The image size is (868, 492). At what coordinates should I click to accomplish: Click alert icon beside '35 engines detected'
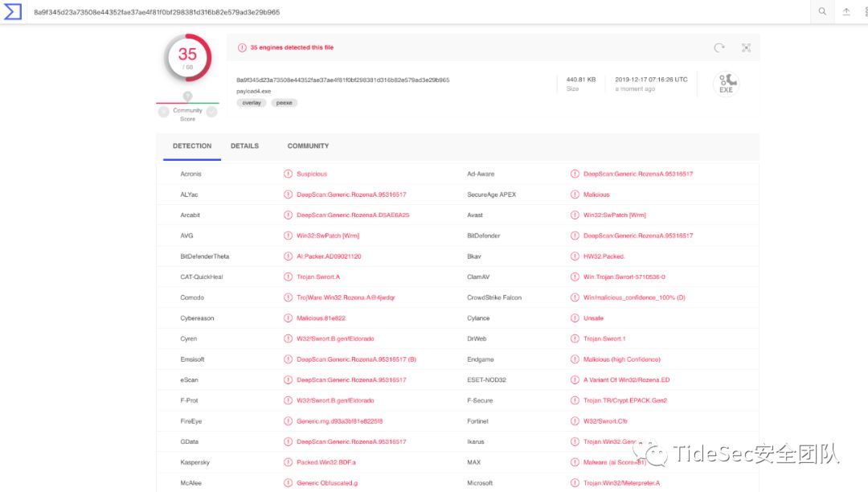pos(242,47)
